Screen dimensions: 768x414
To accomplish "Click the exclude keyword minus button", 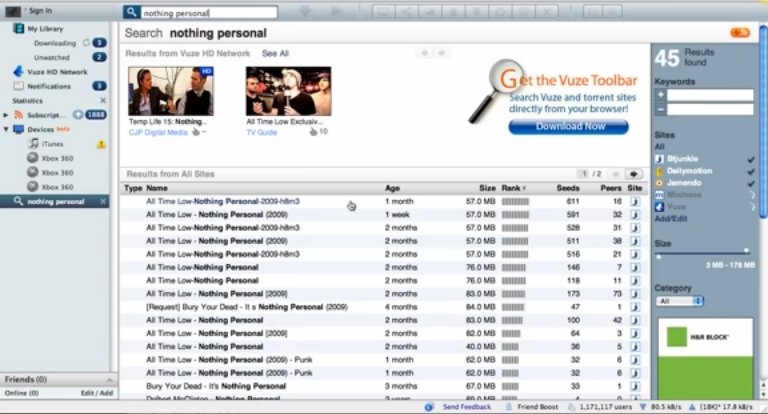I will [x=660, y=109].
